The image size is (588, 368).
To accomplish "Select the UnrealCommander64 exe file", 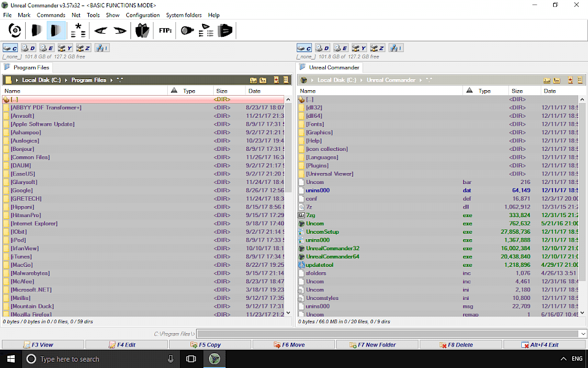I will (333, 257).
